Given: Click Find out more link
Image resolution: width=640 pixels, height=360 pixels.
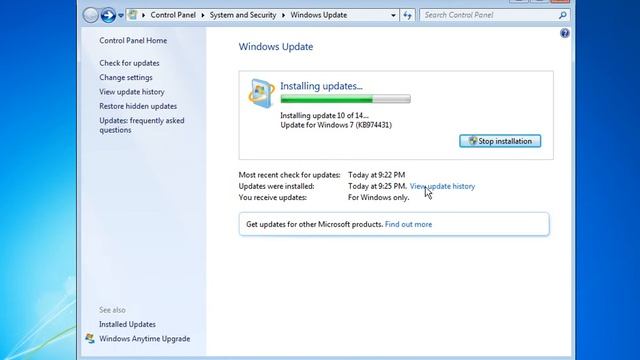Looking at the screenshot, I should point(408,224).
